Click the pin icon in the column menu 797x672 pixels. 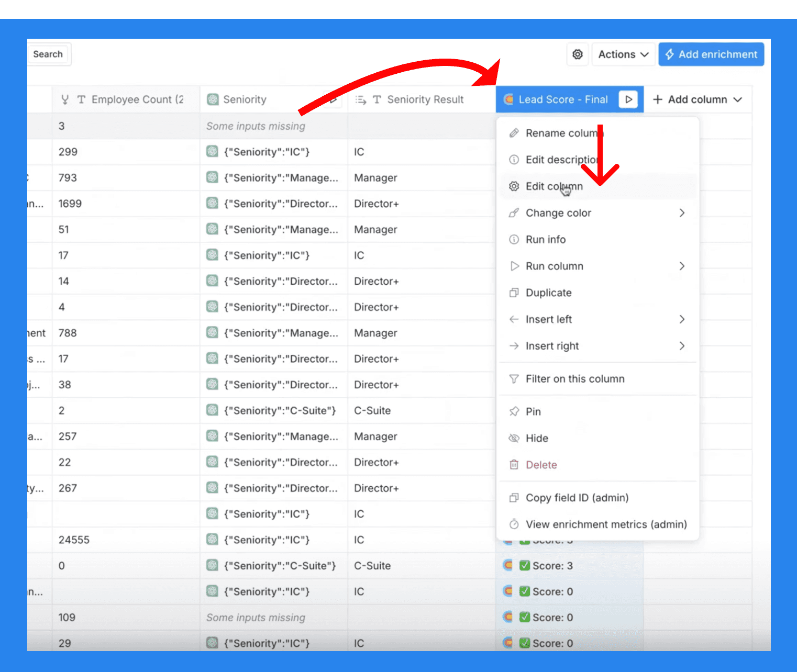[x=514, y=412]
